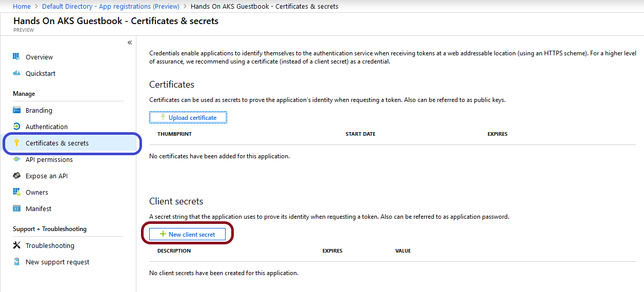This screenshot has width=644, height=292.
Task: Click the page title Hands On AKS Guestbook
Action: pos(116,21)
